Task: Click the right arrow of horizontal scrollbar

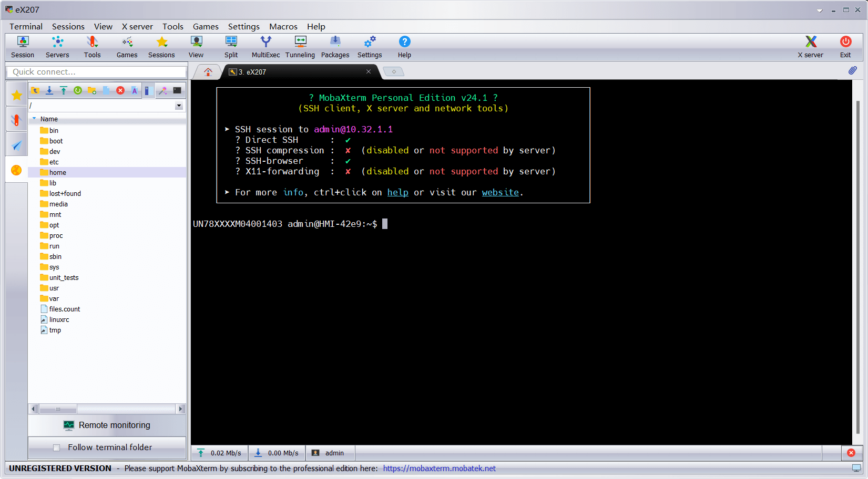Action: click(x=181, y=409)
